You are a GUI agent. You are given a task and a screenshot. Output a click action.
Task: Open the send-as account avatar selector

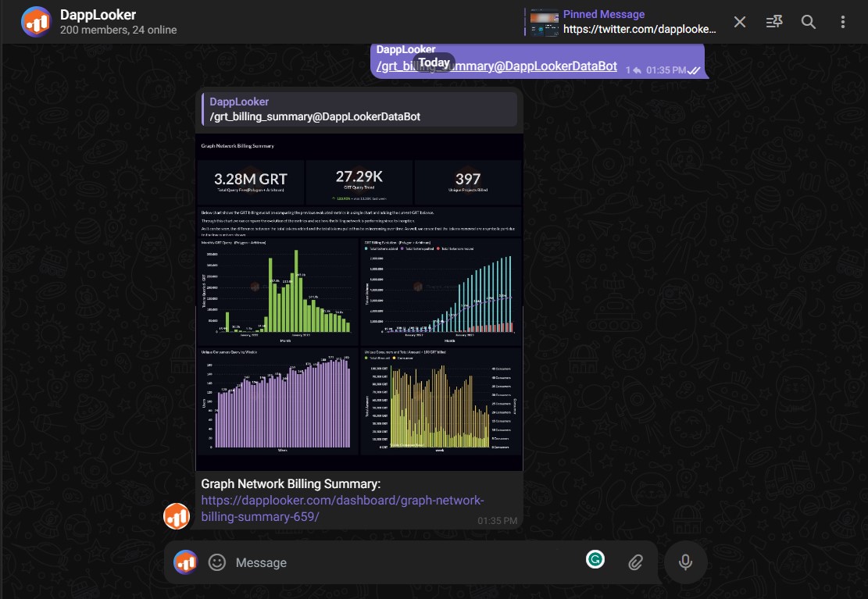[186, 562]
